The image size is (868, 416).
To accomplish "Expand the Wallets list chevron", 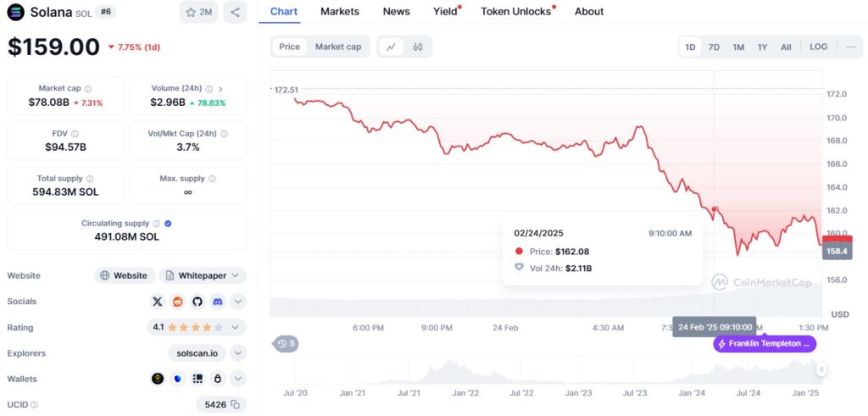I will click(238, 379).
